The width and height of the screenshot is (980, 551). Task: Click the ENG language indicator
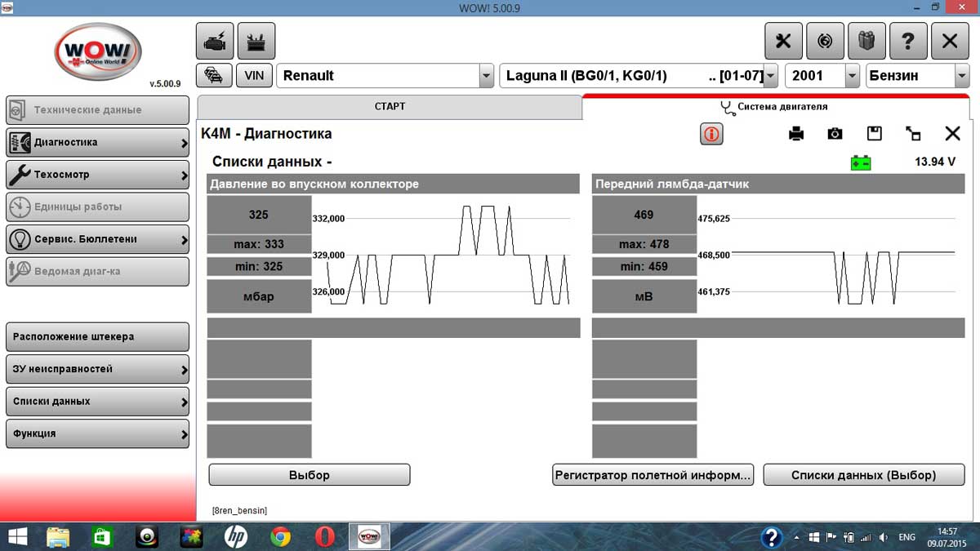[x=907, y=538]
